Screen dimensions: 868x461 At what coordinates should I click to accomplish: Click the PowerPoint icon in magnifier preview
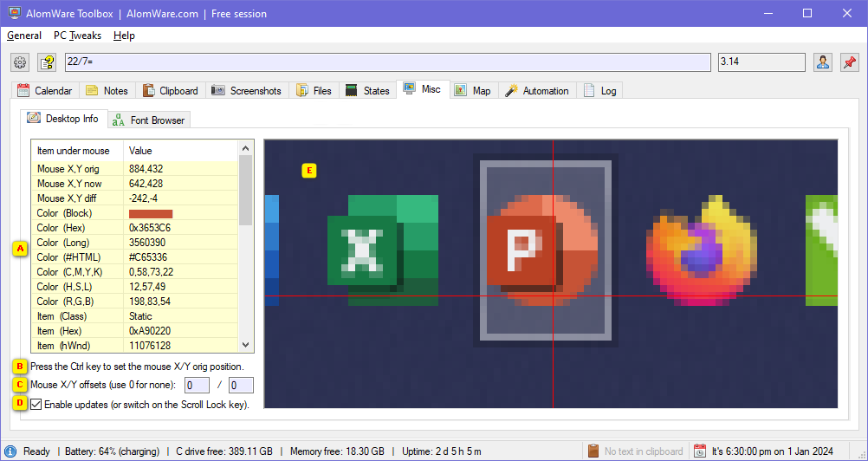point(542,251)
